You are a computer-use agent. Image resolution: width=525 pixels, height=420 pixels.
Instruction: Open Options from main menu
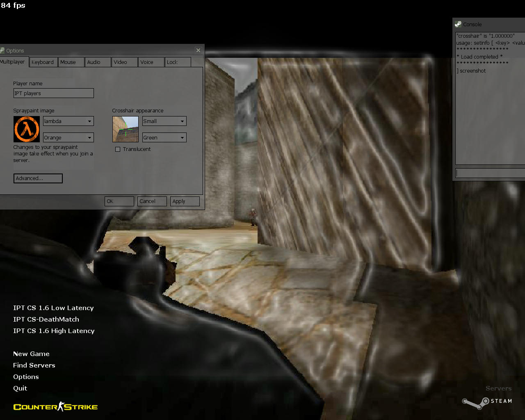26,377
